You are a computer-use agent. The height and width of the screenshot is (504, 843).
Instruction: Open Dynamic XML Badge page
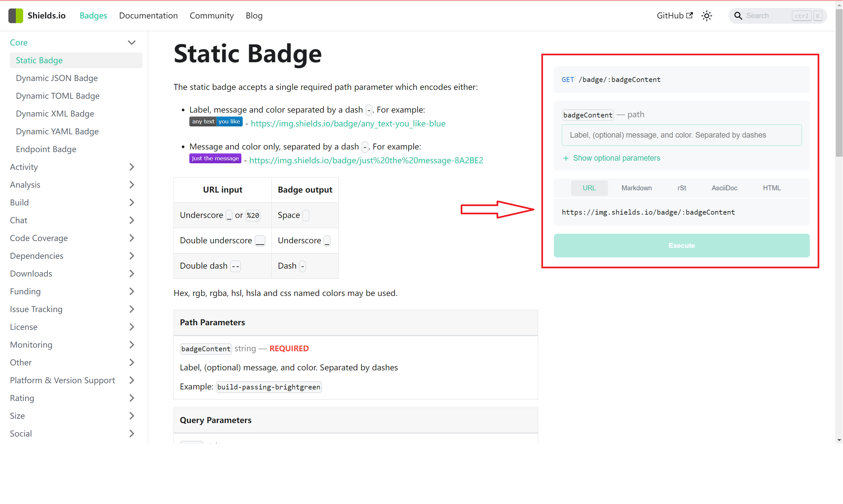pos(55,114)
